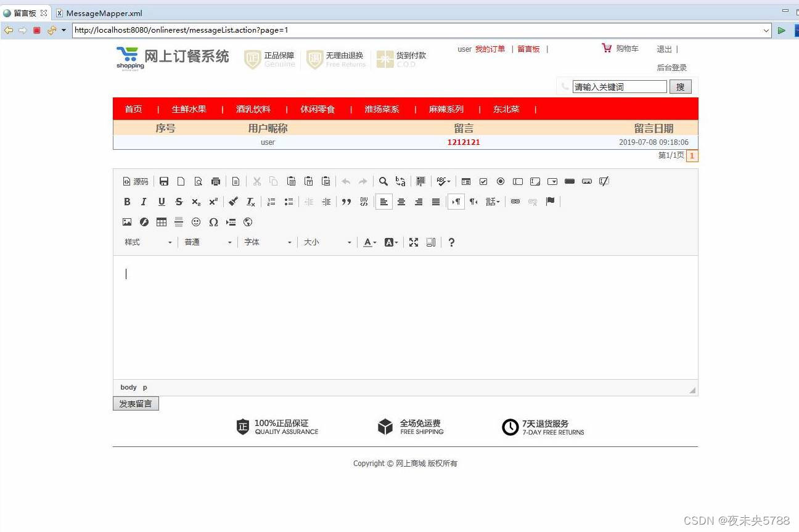Insert a bulleted list
The image size is (799, 532).
click(289, 202)
